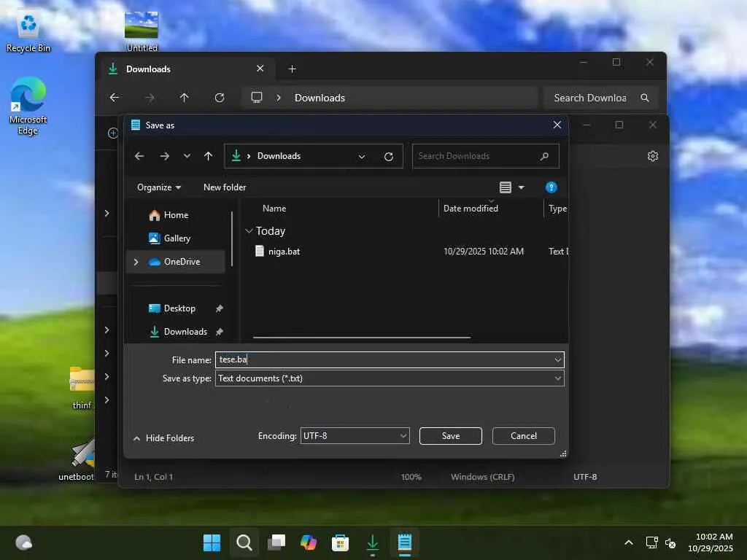
Task: Click the Up directory arrow in Save as dialog
Action: tap(209, 156)
